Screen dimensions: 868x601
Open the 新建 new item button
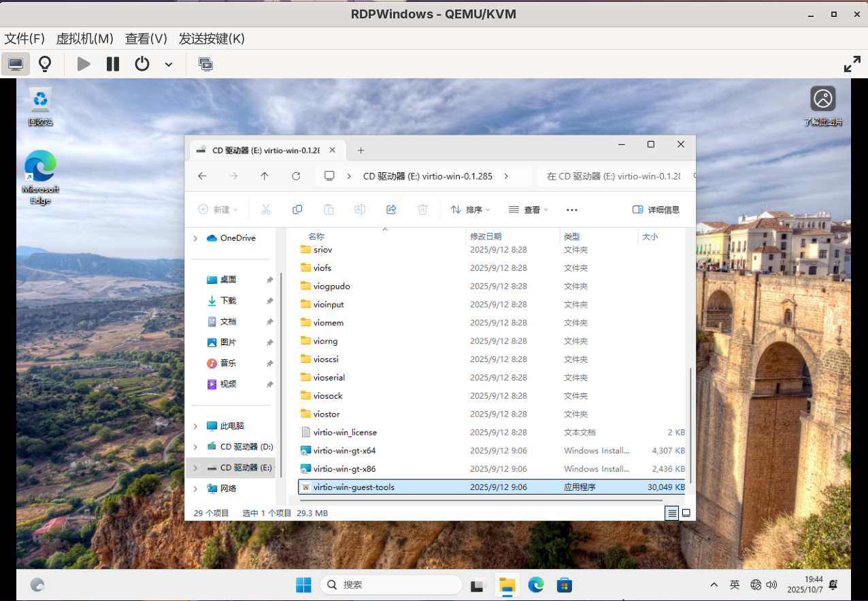point(218,209)
